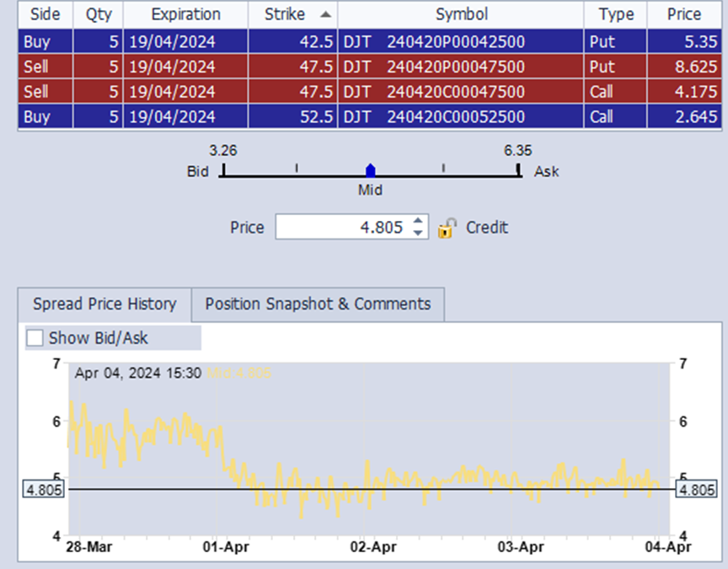Enable the Show Bid/Ask checkbox
Screen dimensions: 728x569
tap(35, 338)
